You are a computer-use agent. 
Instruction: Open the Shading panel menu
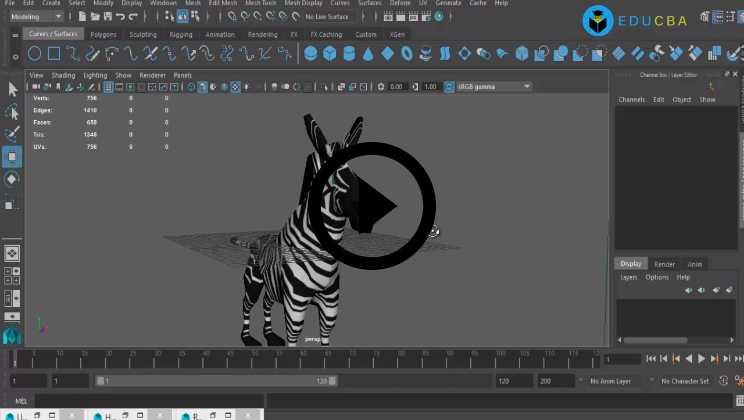63,75
